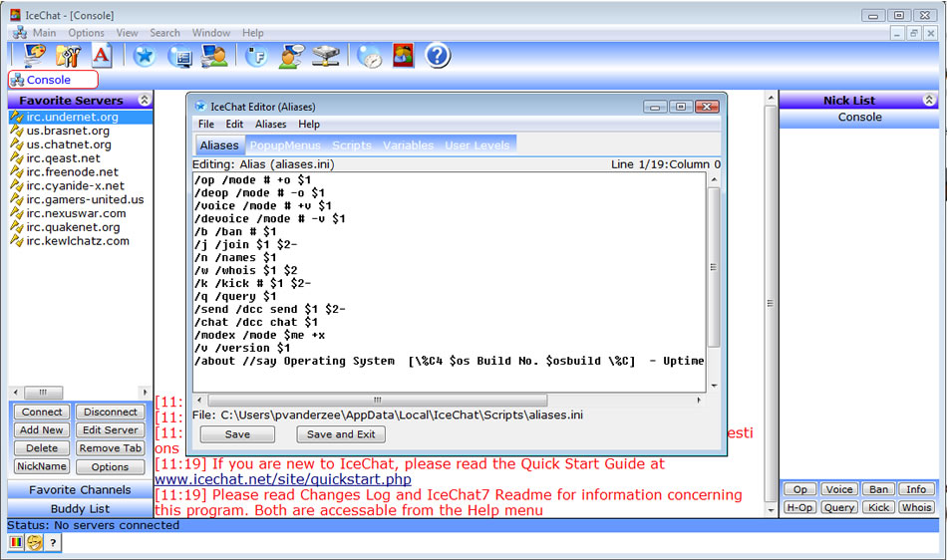
Task: Open the colors palette settings icon
Action: (35, 56)
